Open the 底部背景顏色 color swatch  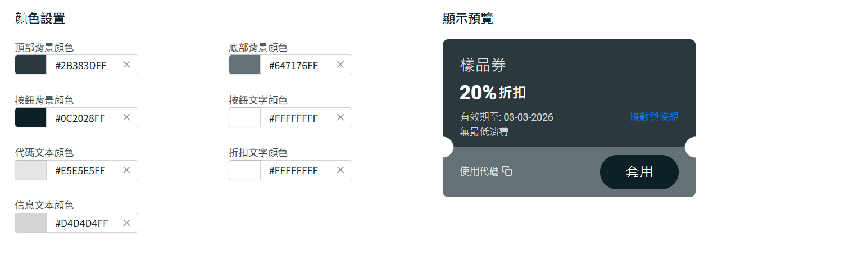245,65
